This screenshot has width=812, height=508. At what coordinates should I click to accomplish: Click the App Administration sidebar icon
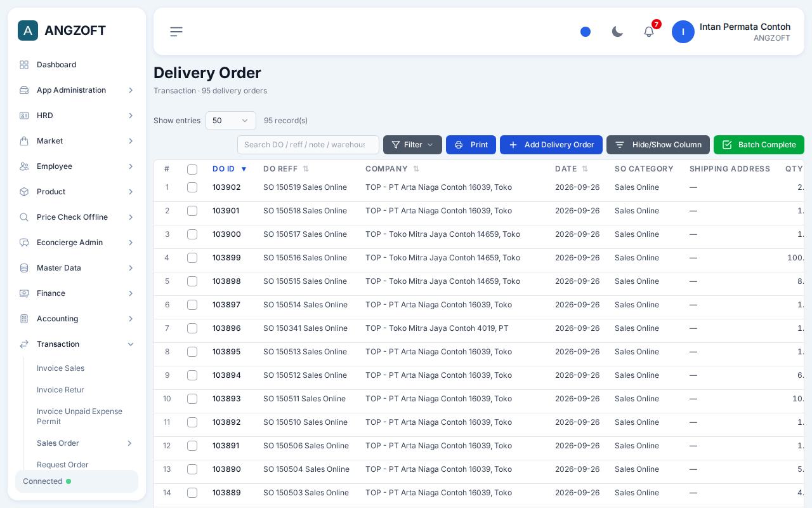click(x=24, y=90)
